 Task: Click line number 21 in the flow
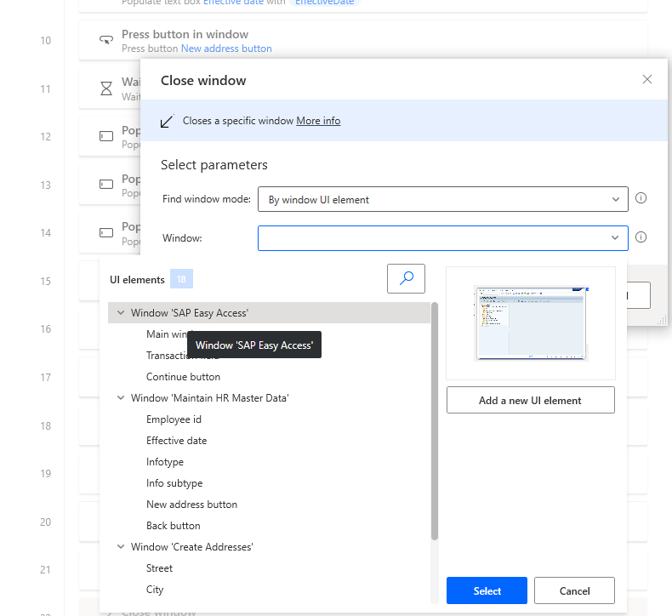pos(45,570)
